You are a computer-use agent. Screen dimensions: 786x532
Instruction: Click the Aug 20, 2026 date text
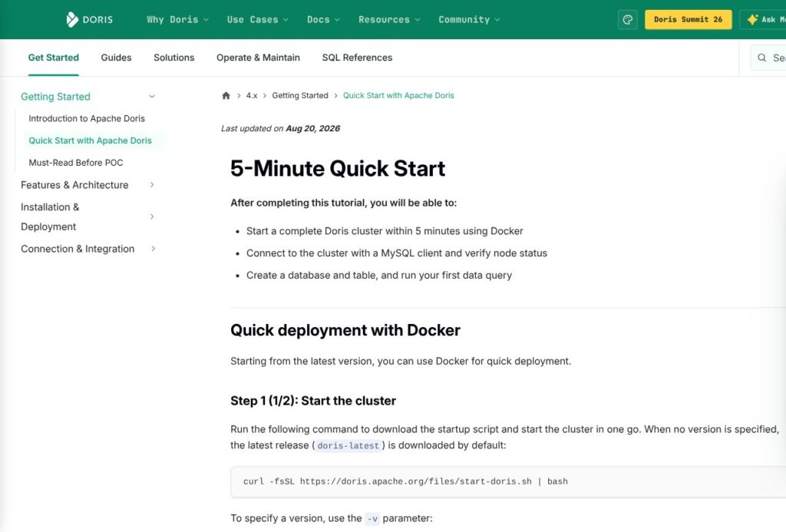313,128
